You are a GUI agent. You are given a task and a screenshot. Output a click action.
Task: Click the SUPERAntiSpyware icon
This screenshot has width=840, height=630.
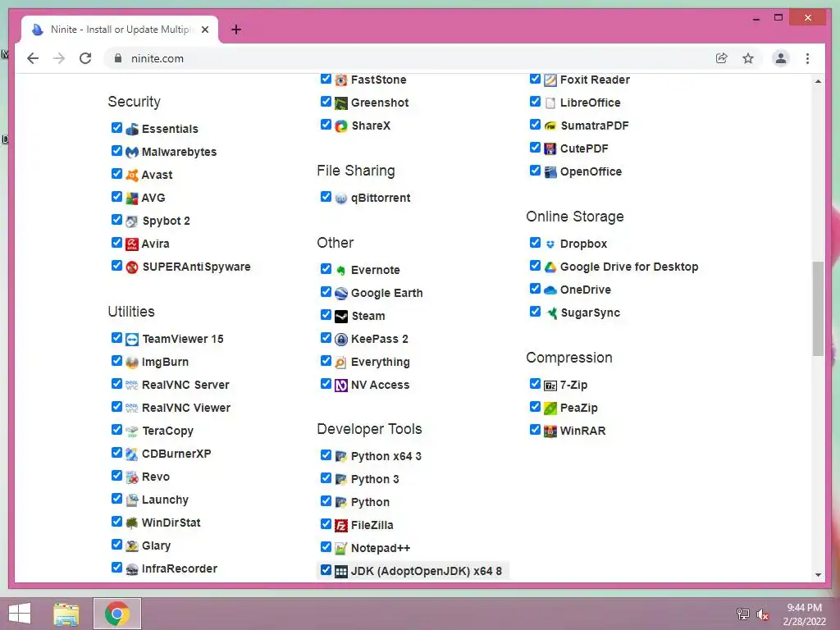[132, 267]
